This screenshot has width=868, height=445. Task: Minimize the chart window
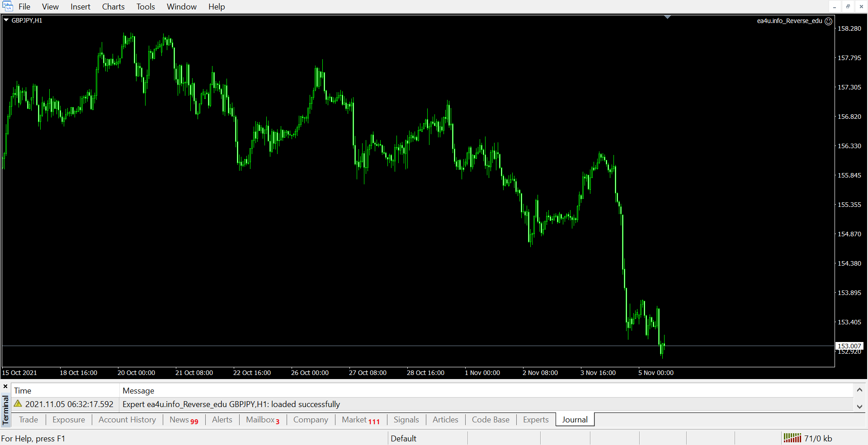[835, 7]
